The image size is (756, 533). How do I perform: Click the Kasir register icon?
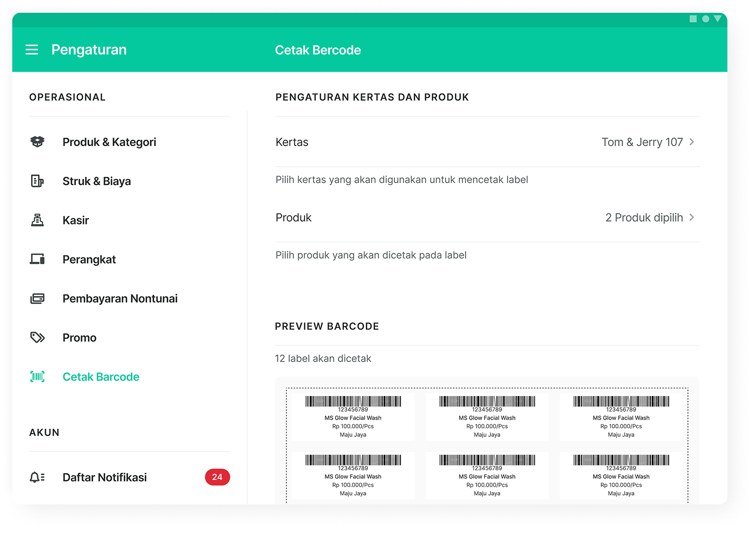point(37,220)
